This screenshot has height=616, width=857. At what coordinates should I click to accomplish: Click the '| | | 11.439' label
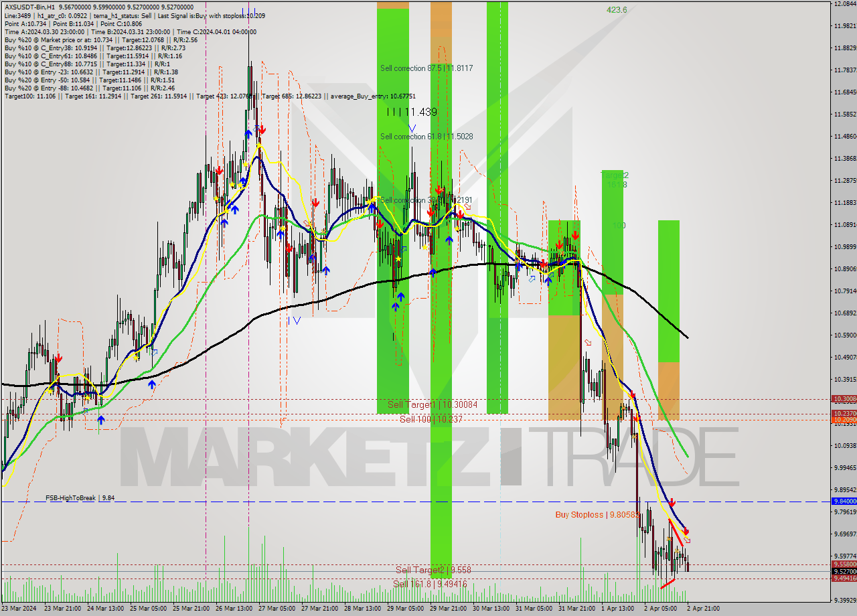point(412,112)
